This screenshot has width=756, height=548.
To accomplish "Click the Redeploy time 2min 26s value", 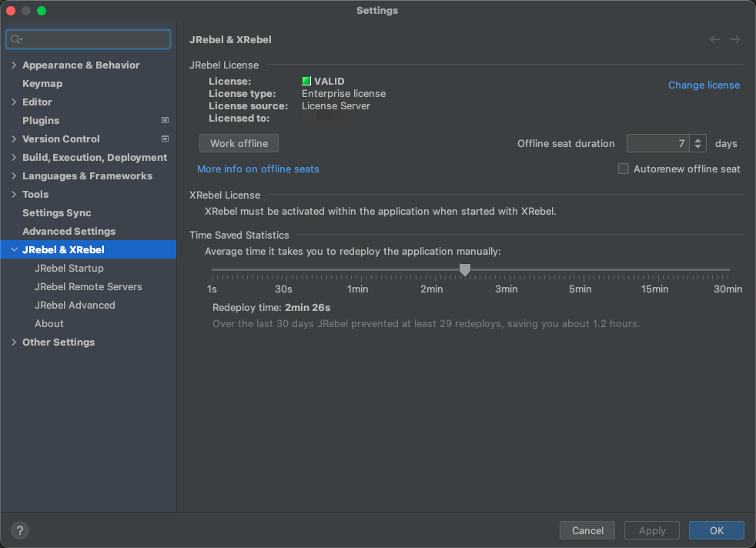I will [308, 308].
